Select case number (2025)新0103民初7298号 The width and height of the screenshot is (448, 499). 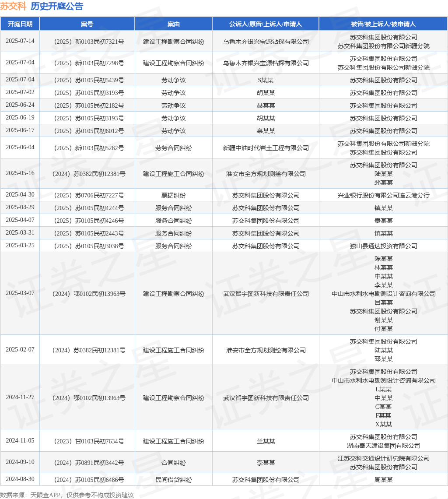tap(89, 63)
